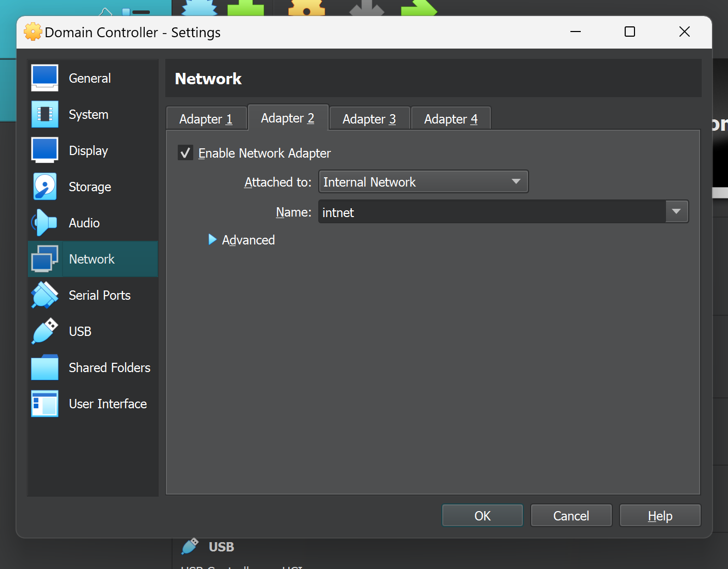Open the Display monitor icon
728x569 pixels.
(x=44, y=150)
